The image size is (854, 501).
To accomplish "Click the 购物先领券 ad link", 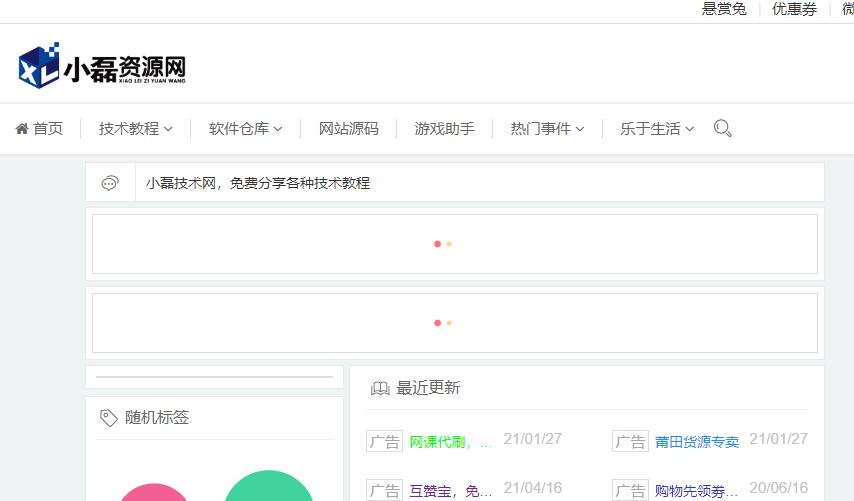I will [696, 491].
